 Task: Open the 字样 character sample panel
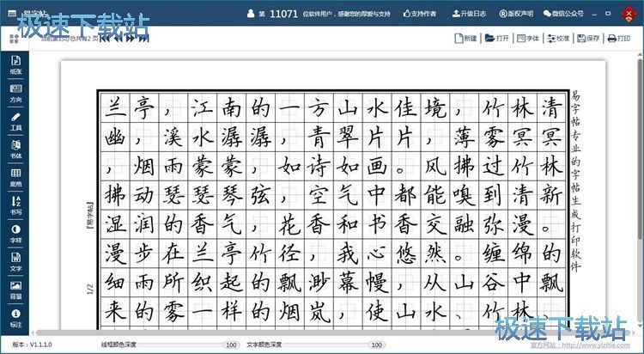coord(15,234)
